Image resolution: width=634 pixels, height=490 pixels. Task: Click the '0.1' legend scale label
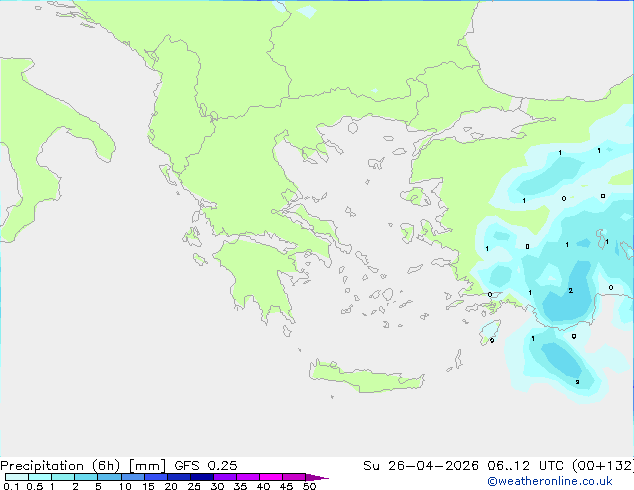tap(11, 486)
